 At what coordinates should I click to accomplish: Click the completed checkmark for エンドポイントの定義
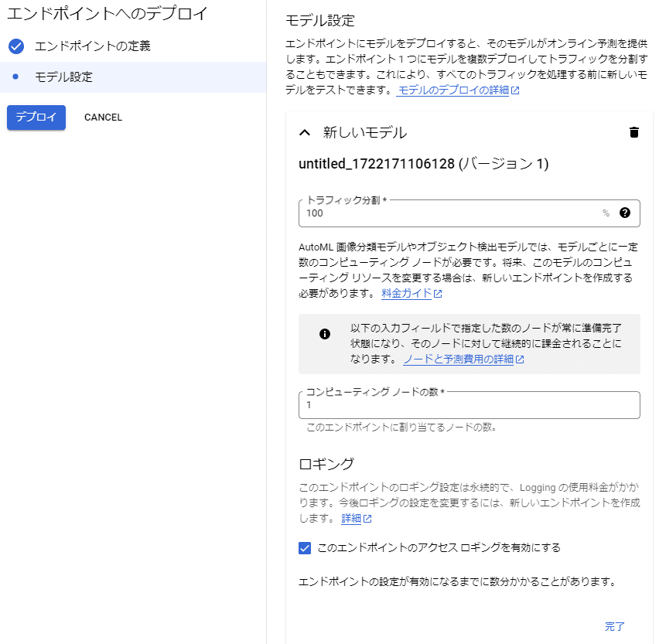16,46
